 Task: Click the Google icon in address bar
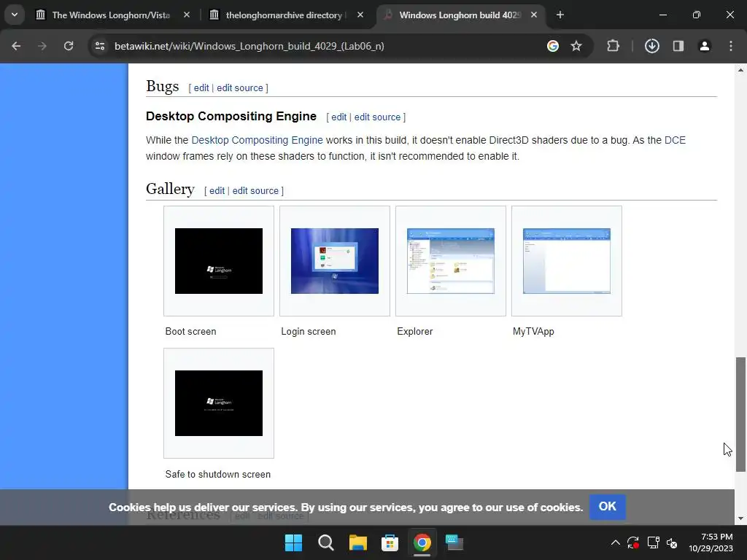(553, 46)
